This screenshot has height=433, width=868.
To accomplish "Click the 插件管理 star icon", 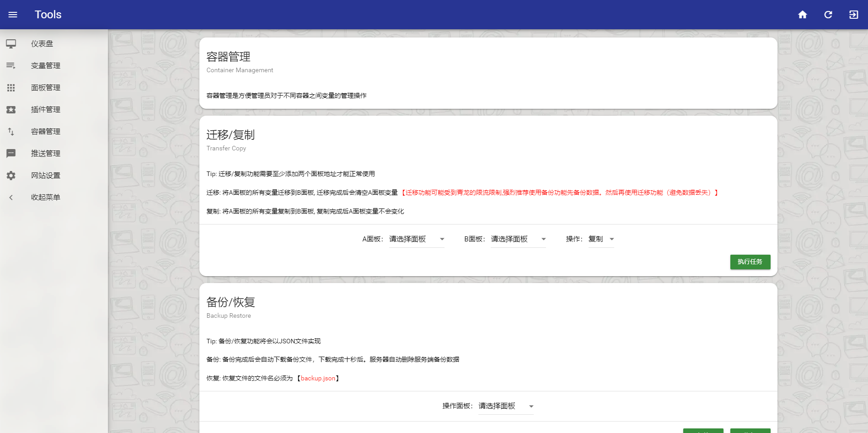I will pyautogui.click(x=11, y=110).
